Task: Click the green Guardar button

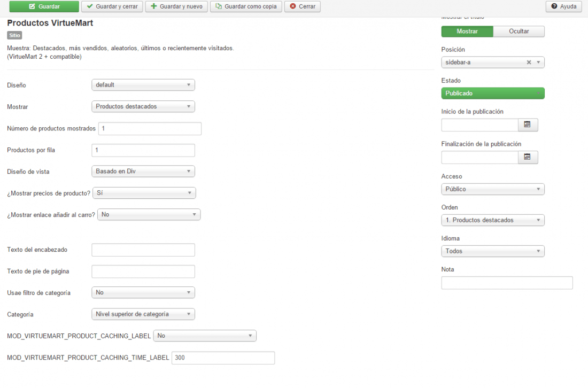Action: point(44,6)
